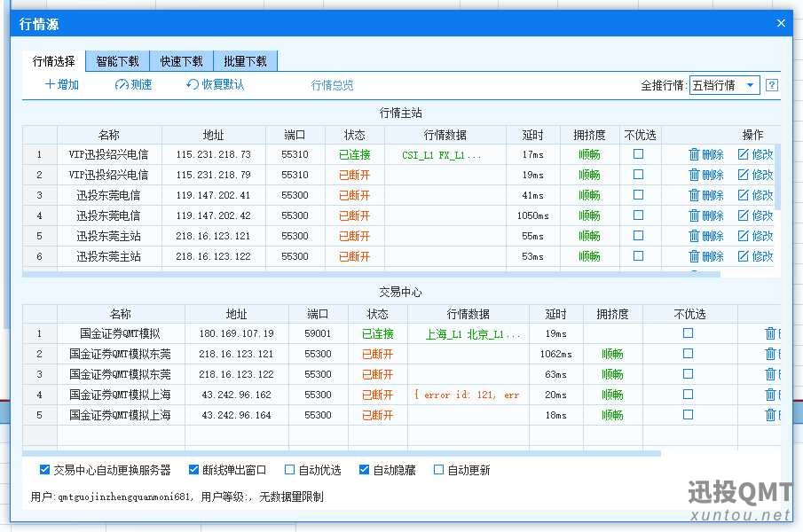
Task: Click the 增加 plus icon
Action: pos(51,85)
